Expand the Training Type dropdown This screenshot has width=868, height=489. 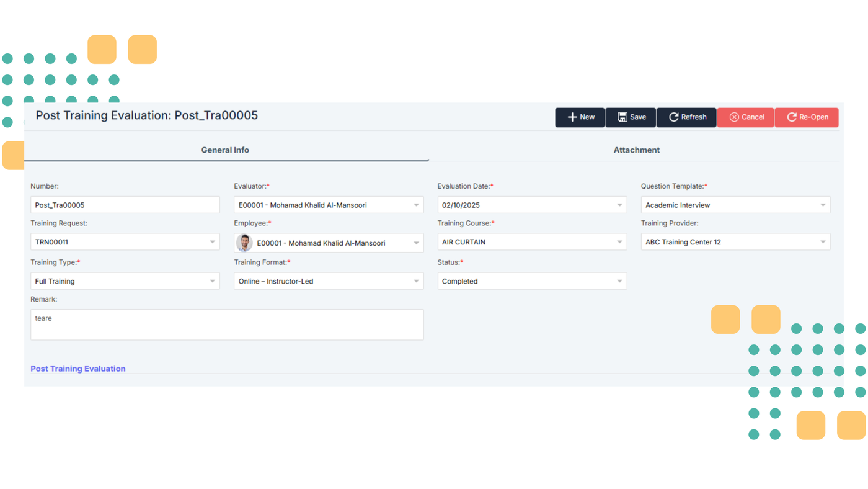(212, 281)
